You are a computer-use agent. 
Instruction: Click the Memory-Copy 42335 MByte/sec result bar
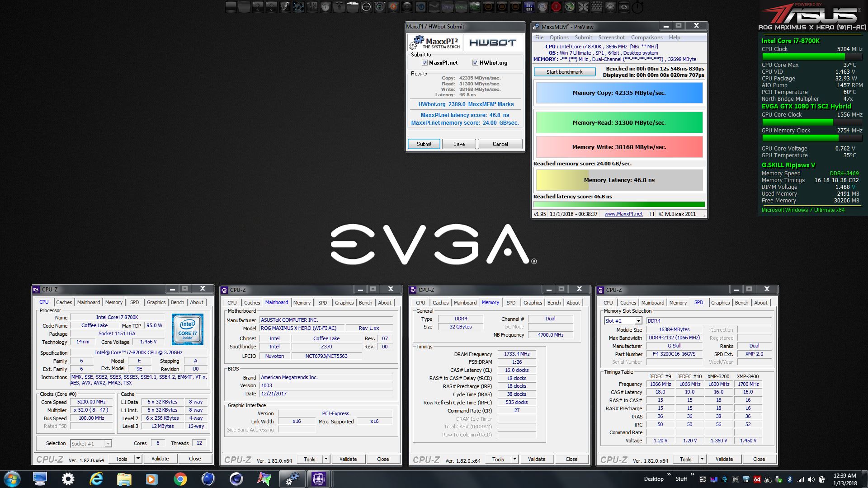pos(619,93)
